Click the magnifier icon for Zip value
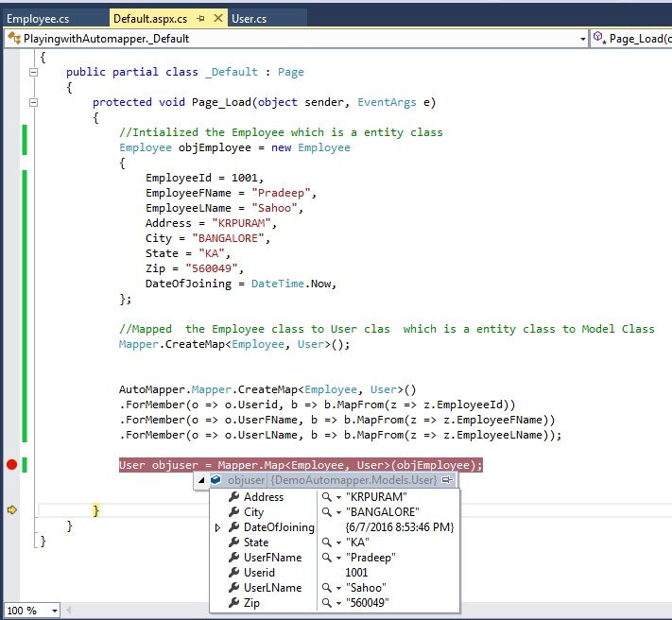 pyautogui.click(x=325, y=603)
